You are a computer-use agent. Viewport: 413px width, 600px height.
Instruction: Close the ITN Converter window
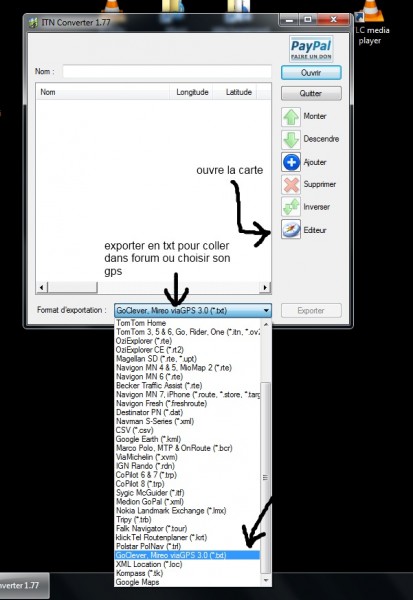(x=333, y=20)
